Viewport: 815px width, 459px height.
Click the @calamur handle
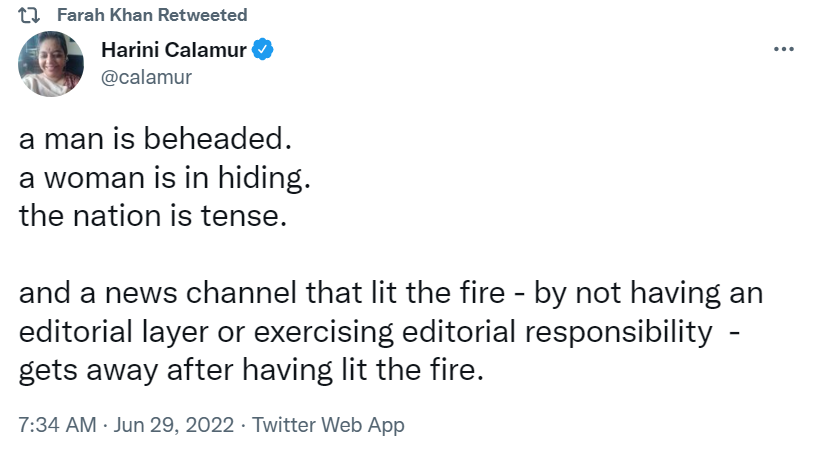[x=147, y=76]
